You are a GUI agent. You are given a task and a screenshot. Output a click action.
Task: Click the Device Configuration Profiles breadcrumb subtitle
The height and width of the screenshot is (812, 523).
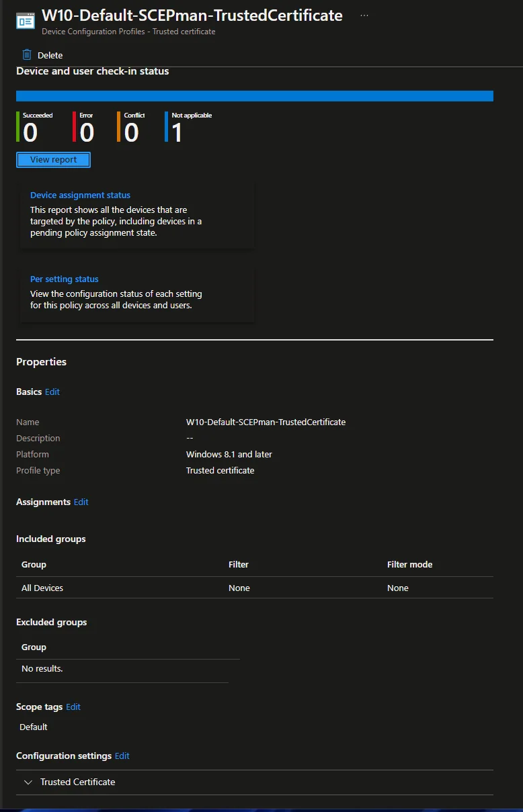coord(128,32)
